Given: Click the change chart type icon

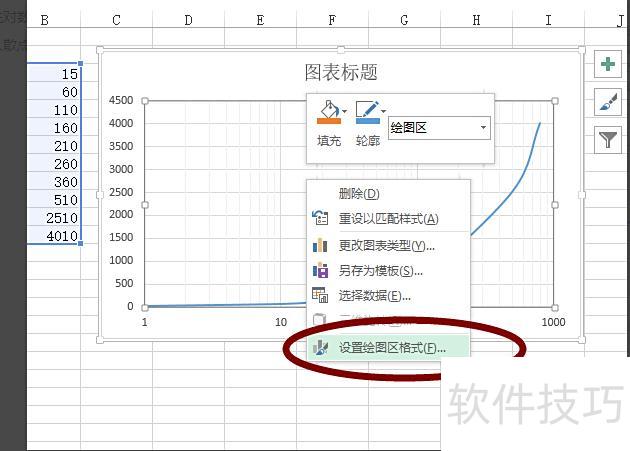Looking at the screenshot, I should (320, 244).
